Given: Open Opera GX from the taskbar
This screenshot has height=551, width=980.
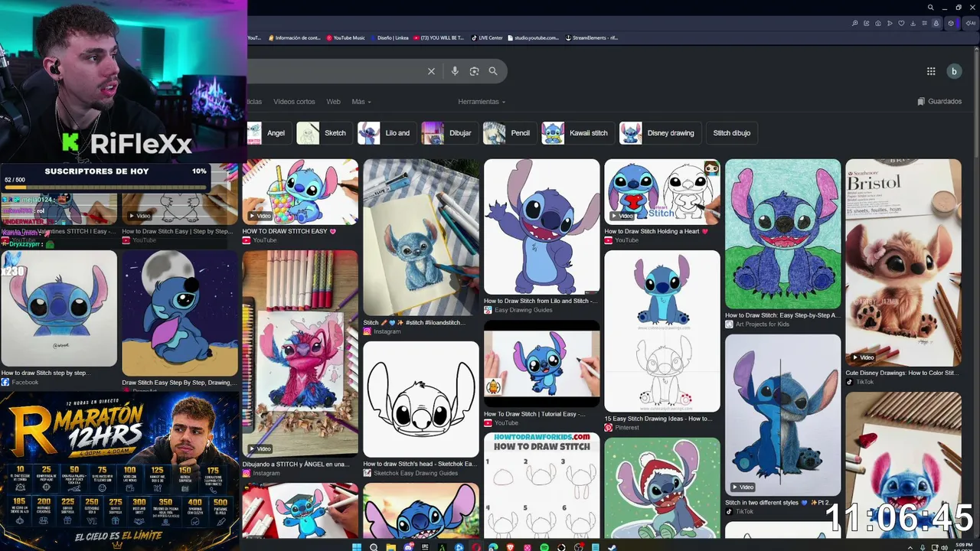Looking at the screenshot, I should pos(476,547).
